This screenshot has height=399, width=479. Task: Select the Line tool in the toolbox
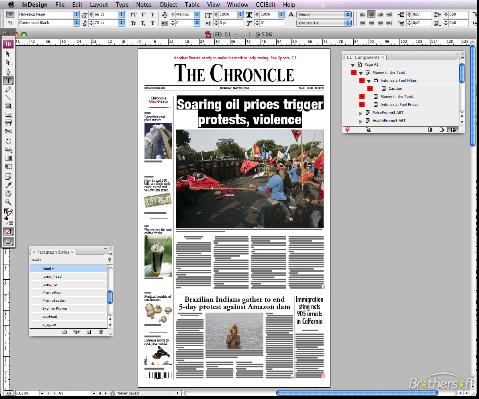point(8,97)
